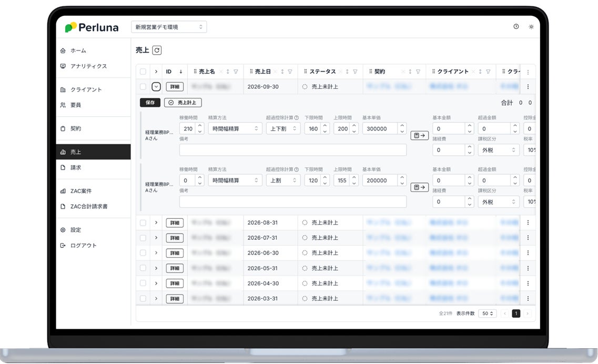Open 課税区分 外税 dropdown in first block
598x364 pixels.
[x=499, y=150]
